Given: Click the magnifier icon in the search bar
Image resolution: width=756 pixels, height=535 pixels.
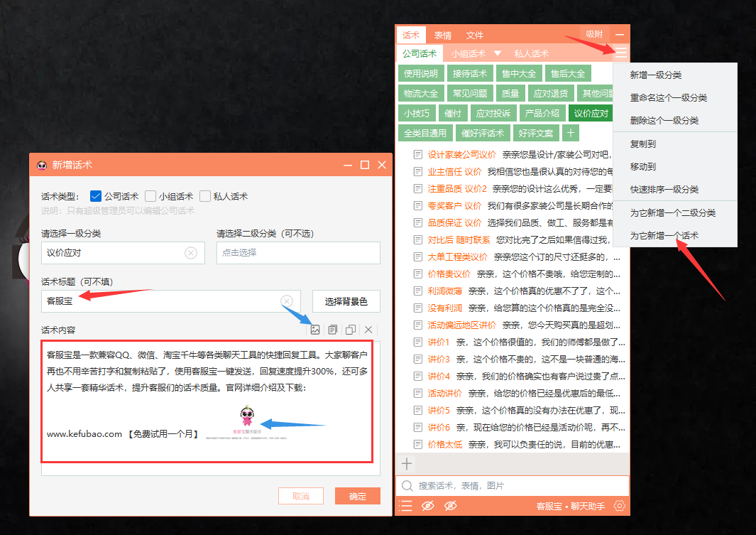Looking at the screenshot, I should click(407, 486).
